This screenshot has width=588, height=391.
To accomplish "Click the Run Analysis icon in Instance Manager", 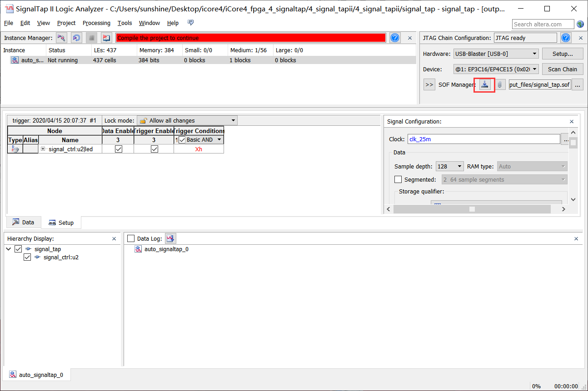I will point(61,38).
